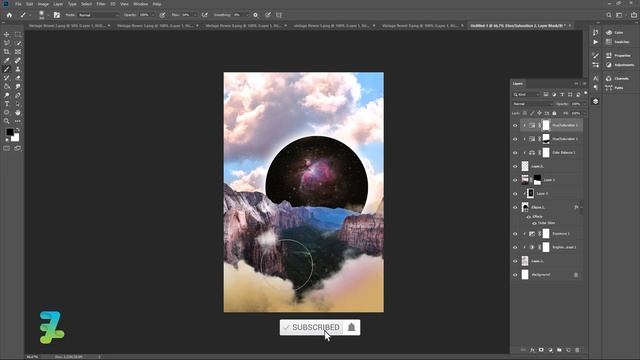The image size is (640, 360).
Task: Click the Background layer thumbnail
Action: click(x=525, y=275)
